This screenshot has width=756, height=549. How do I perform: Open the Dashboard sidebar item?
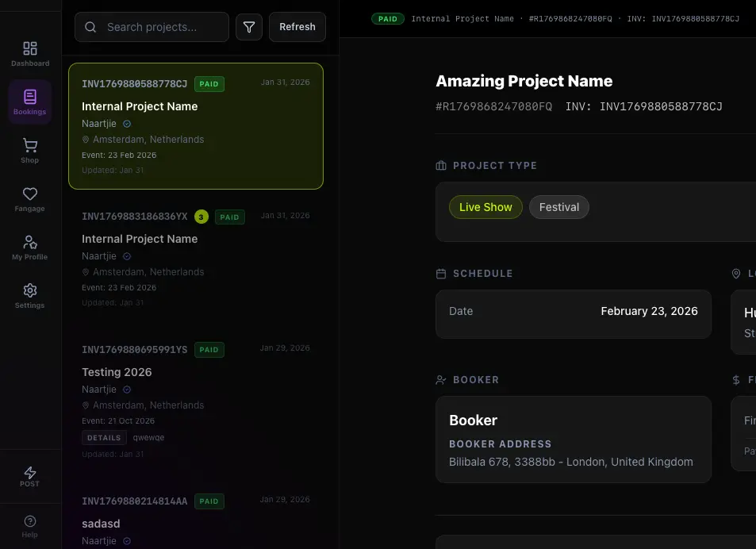pyautogui.click(x=30, y=54)
